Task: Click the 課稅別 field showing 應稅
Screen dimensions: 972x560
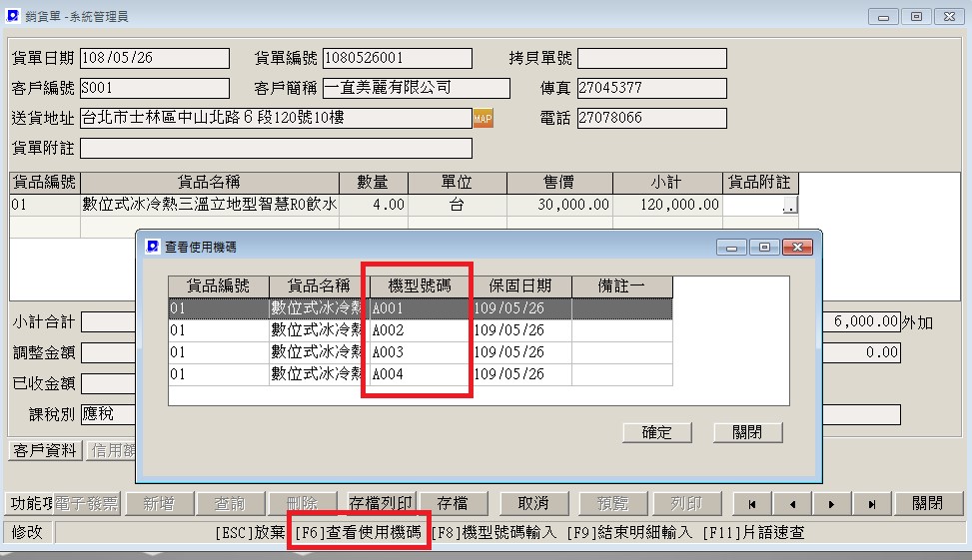Action: (108, 414)
